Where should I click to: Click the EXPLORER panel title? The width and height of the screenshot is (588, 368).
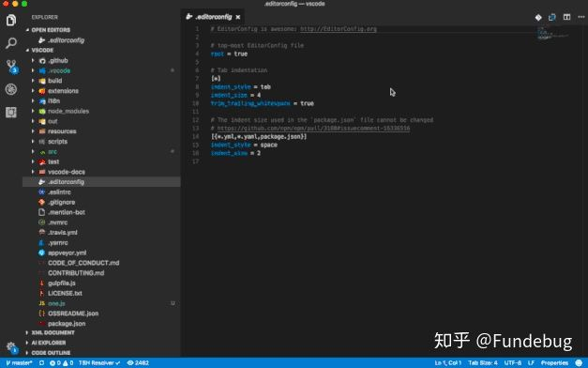pos(45,17)
